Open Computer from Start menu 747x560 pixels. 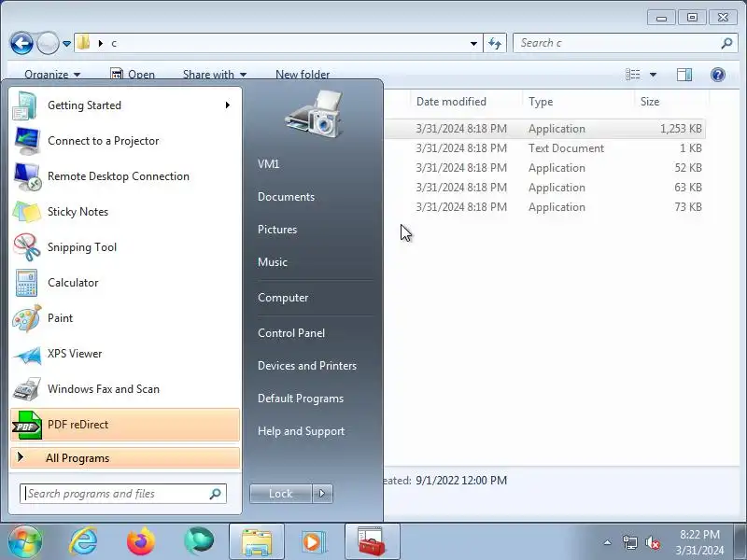pyautogui.click(x=283, y=298)
